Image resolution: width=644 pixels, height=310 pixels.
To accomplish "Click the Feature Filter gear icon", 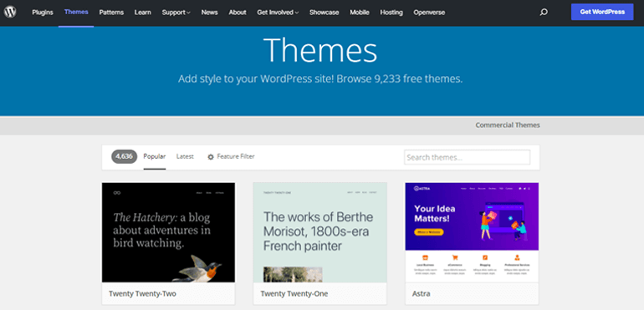I will 211,157.
